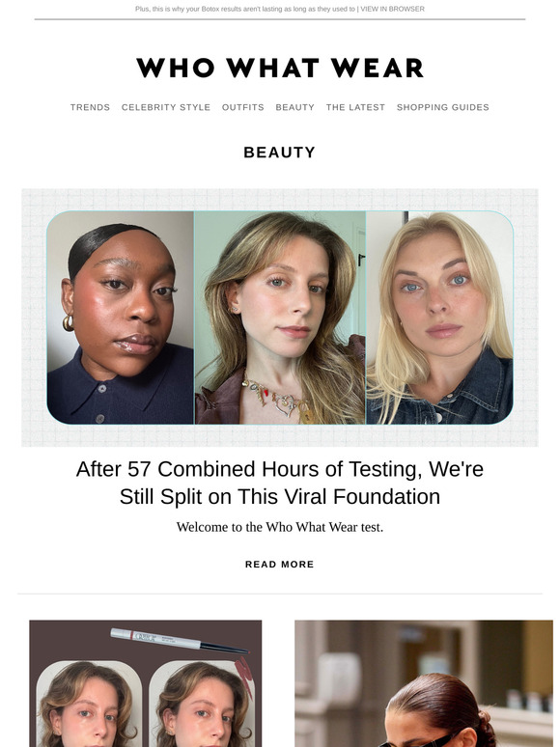Select Outfits in the navigation bar
560x747 pixels.
(243, 107)
